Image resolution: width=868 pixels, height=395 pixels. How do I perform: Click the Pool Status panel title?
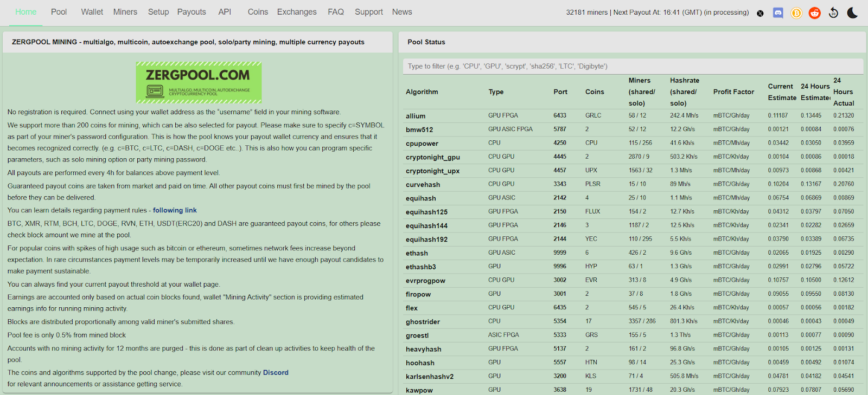click(x=426, y=42)
